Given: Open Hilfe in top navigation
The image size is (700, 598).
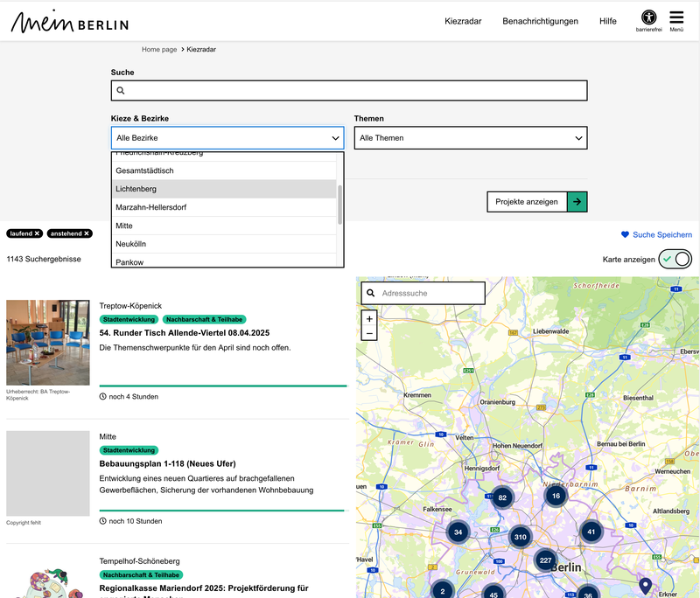Looking at the screenshot, I should [607, 21].
